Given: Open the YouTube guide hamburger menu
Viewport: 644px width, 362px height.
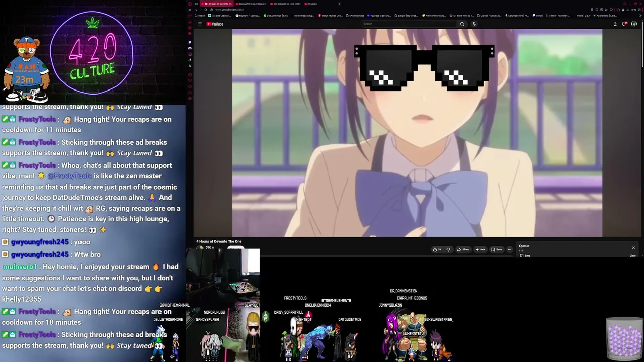Looking at the screenshot, I should pos(200,24).
